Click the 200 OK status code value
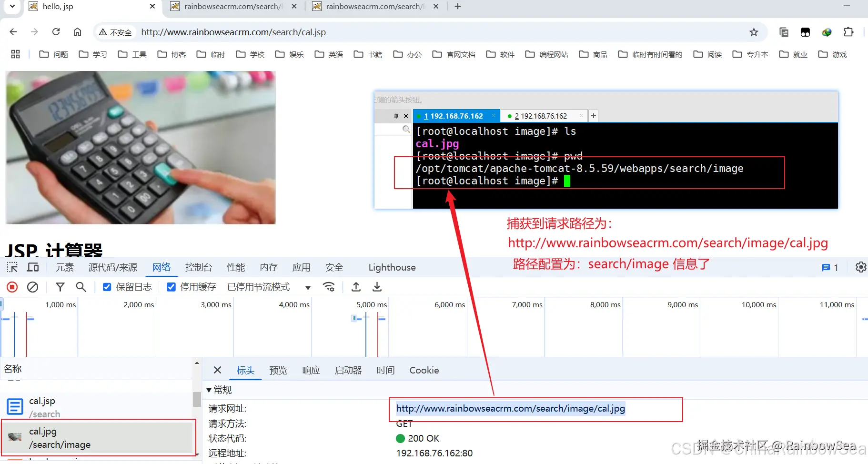 click(418, 438)
